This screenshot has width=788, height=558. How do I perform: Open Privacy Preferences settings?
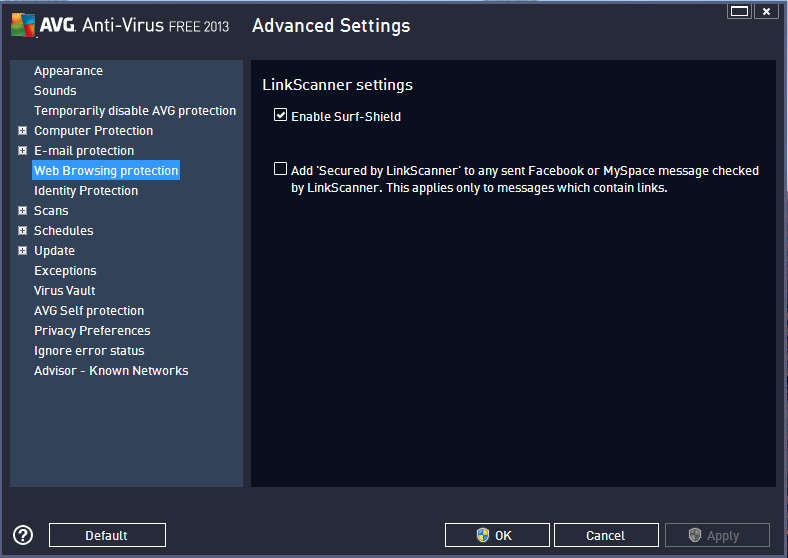(92, 331)
